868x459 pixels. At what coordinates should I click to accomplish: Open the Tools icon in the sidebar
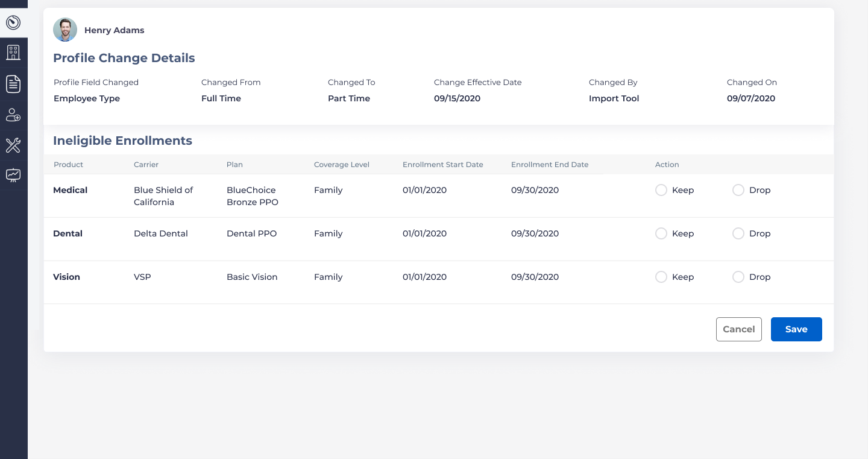click(x=13, y=145)
